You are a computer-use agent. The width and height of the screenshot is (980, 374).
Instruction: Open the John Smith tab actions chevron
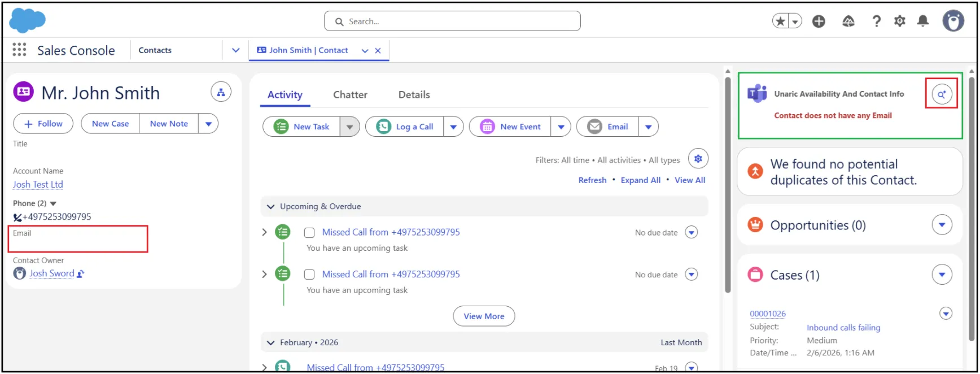click(365, 51)
